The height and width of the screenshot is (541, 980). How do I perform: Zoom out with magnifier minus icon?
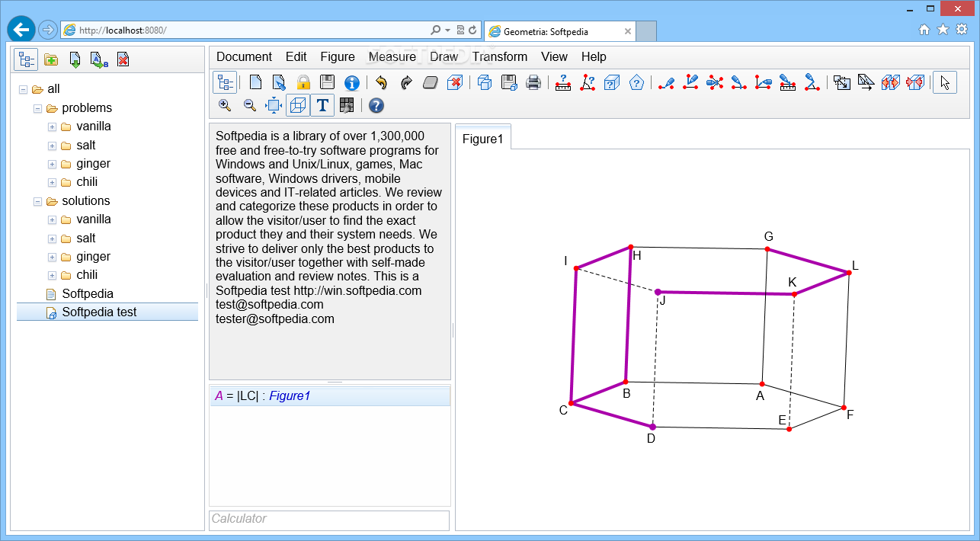click(249, 106)
